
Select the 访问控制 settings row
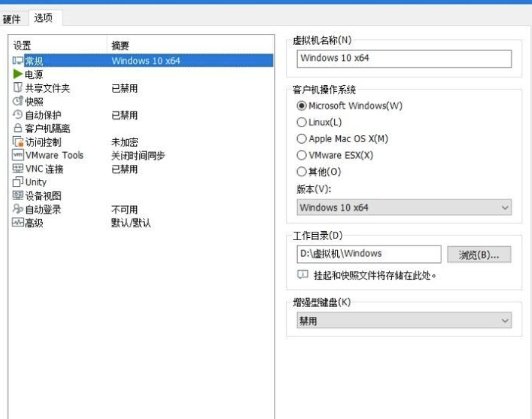(x=142, y=142)
